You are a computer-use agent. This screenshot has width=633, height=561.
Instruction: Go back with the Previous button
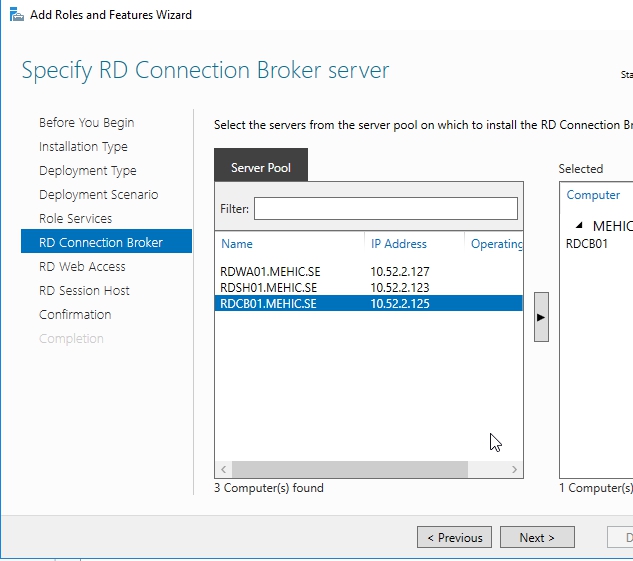(x=455, y=537)
